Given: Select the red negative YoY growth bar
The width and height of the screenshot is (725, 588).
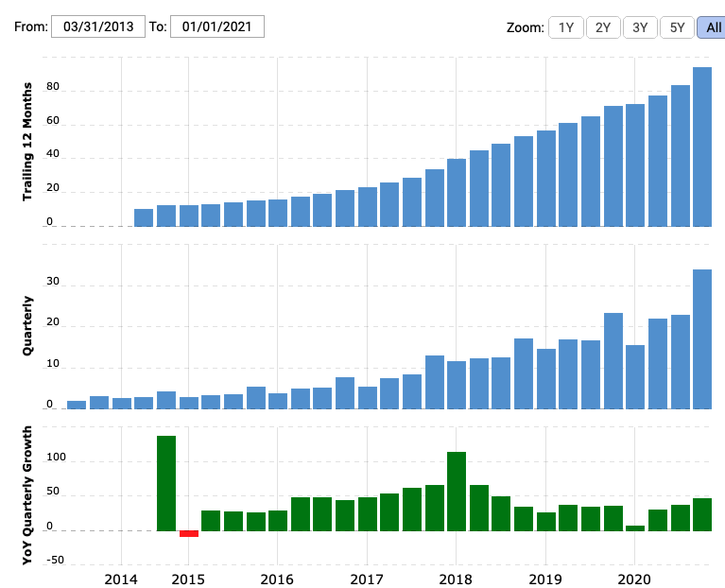Looking at the screenshot, I should [189, 533].
